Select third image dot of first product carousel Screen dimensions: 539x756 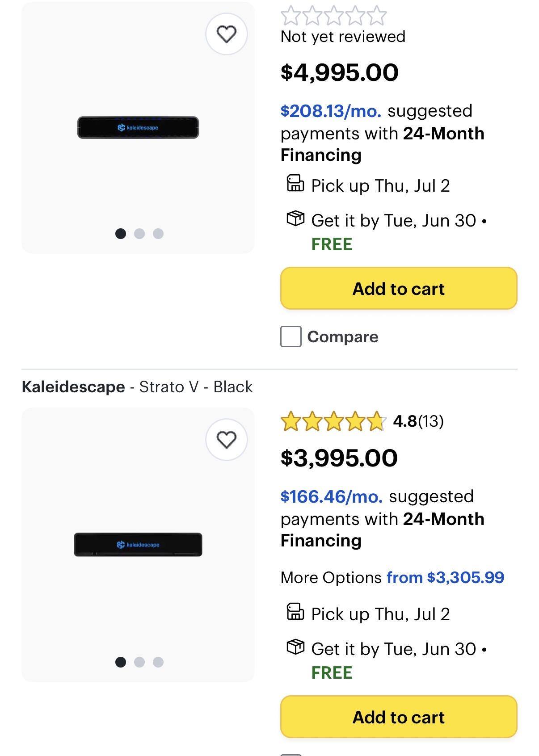click(158, 234)
